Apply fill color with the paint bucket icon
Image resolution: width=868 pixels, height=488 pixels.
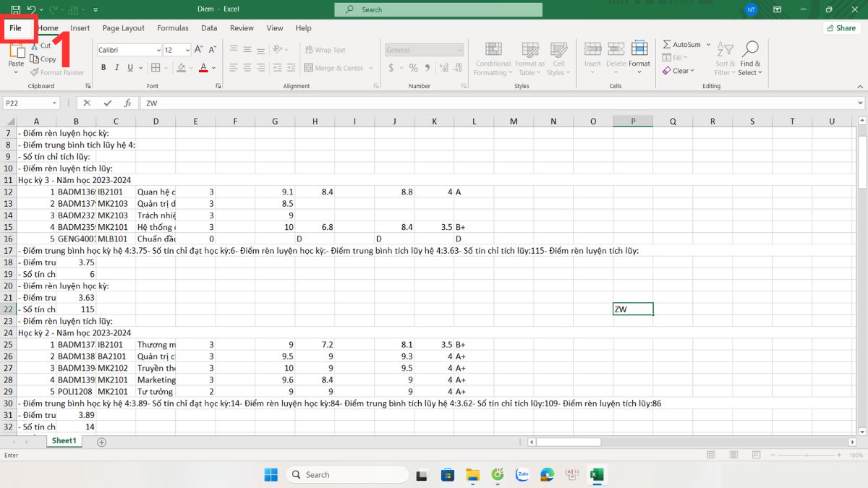[x=181, y=68]
